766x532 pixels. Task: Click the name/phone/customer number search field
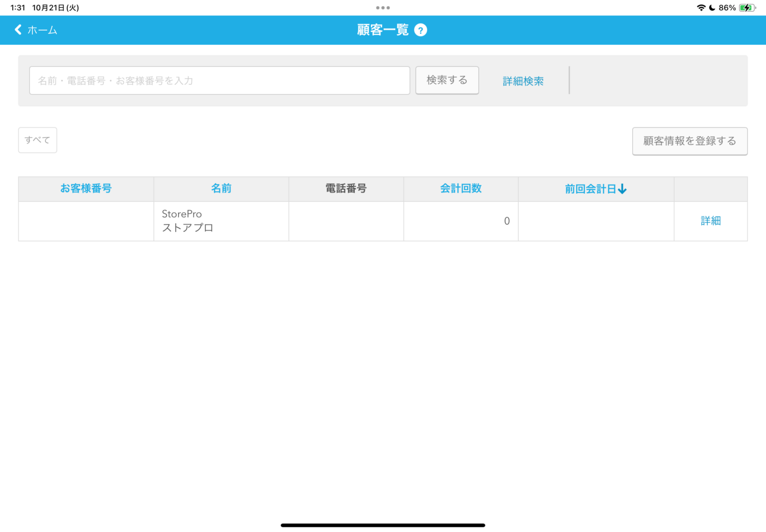220,81
